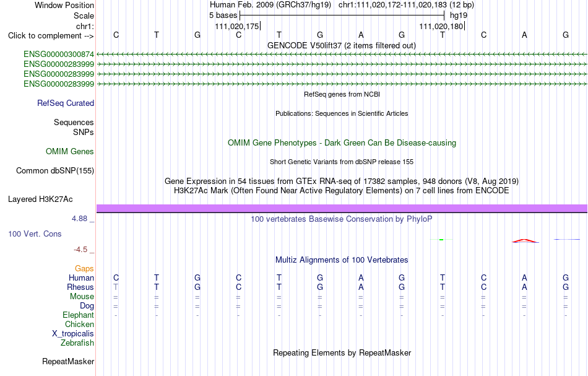
Task: Click the orange Gaps label
Action: 84,268
